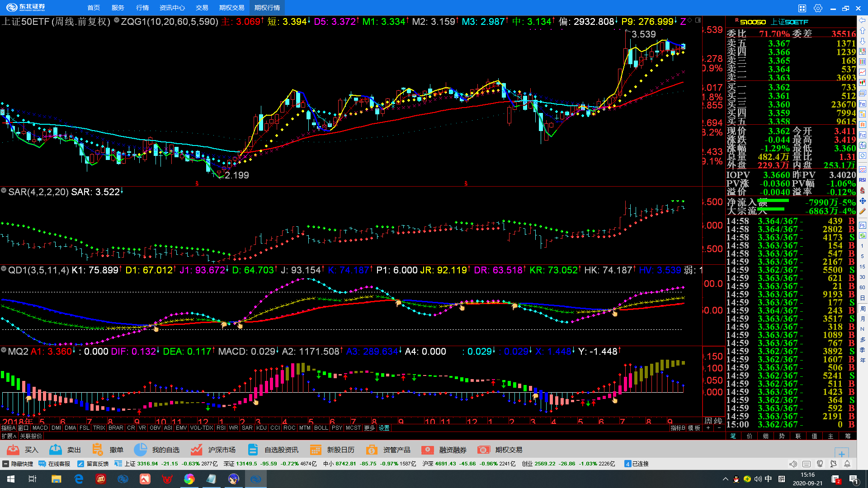Select the pencil drawing tool in sidebar
Screen dimensions: 868x488
(863, 211)
